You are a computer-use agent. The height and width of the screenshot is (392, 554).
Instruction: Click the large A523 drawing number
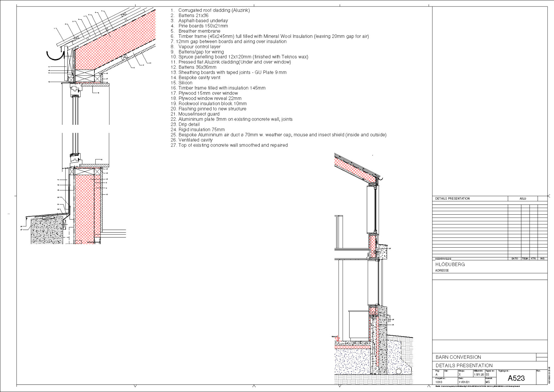516,378
